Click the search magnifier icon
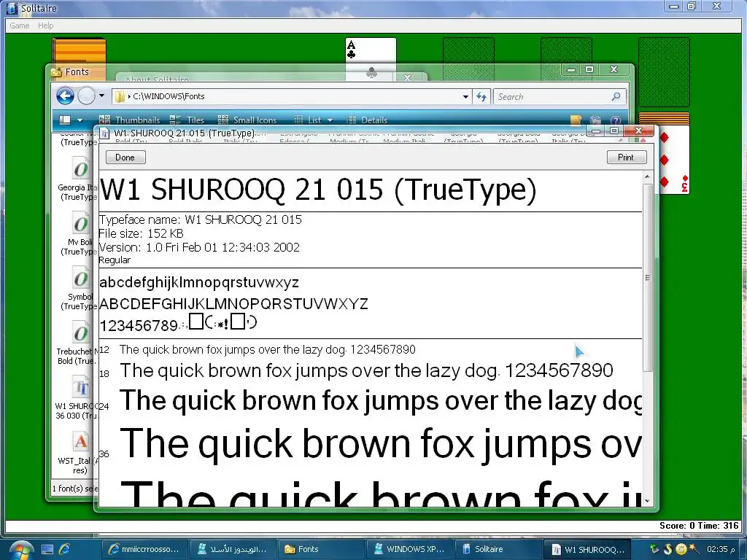This screenshot has width=747, height=560. [616, 97]
